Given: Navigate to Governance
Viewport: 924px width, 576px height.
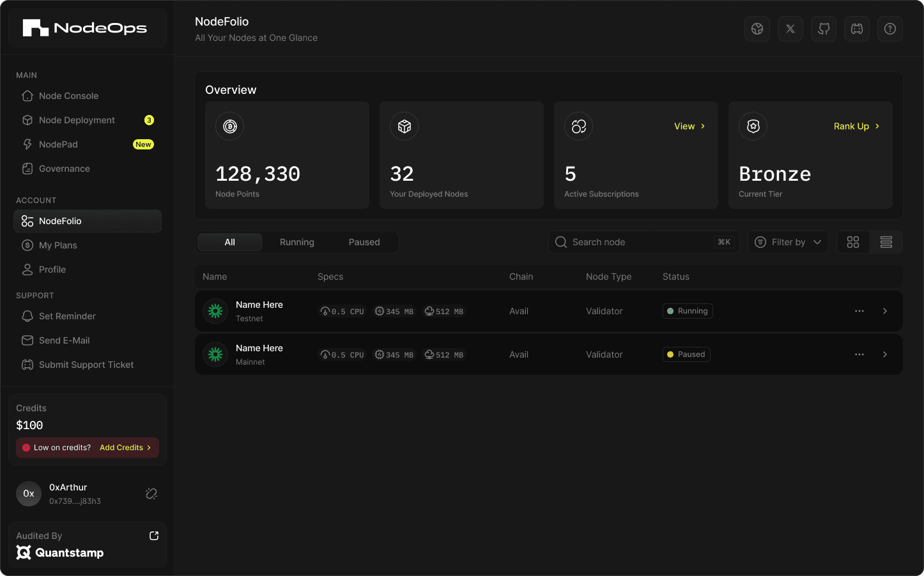Looking at the screenshot, I should pos(88,169).
